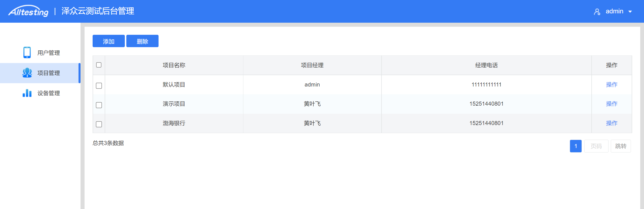Click 黄叶飞 in the 演示项目 row

(x=312, y=104)
